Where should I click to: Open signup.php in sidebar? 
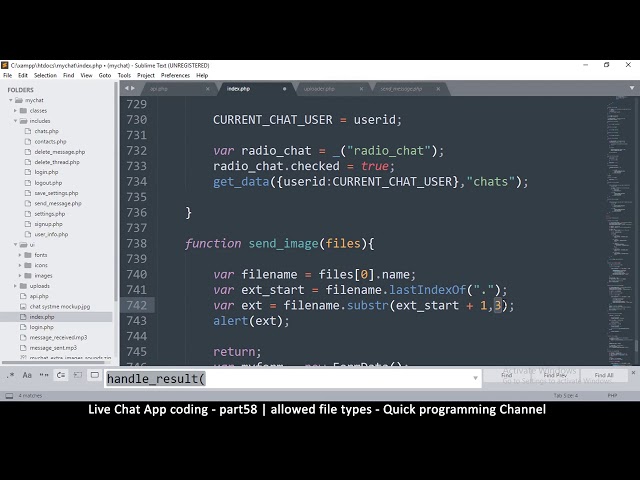pyautogui.click(x=49, y=224)
